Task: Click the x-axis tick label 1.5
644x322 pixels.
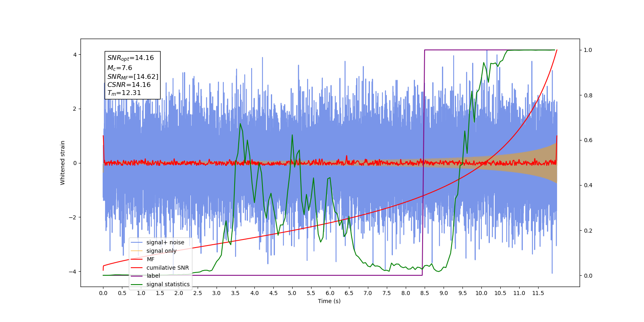Action: click(x=160, y=293)
